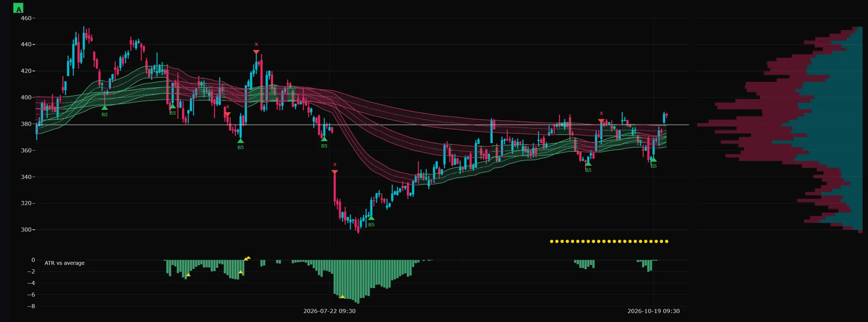Click the 2026-10-19 09:30 date label
Screen dimensions: 868x322
[654, 311]
